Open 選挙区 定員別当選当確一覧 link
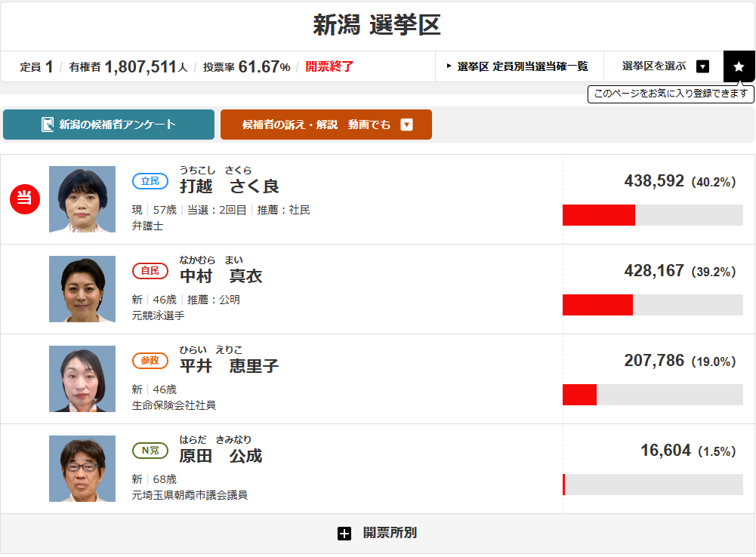The width and height of the screenshot is (756, 557). [x=520, y=66]
